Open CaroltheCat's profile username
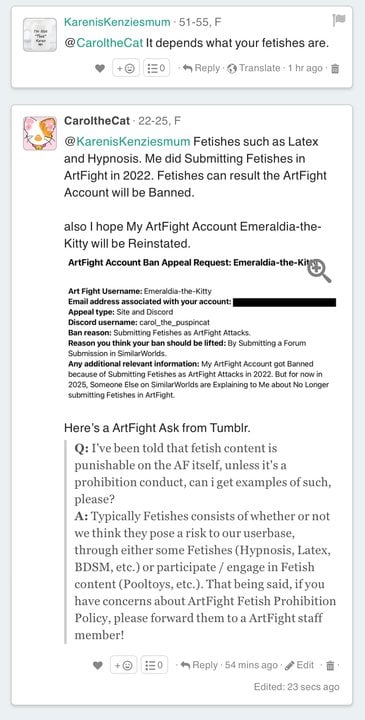The height and width of the screenshot is (720, 365). [97, 121]
